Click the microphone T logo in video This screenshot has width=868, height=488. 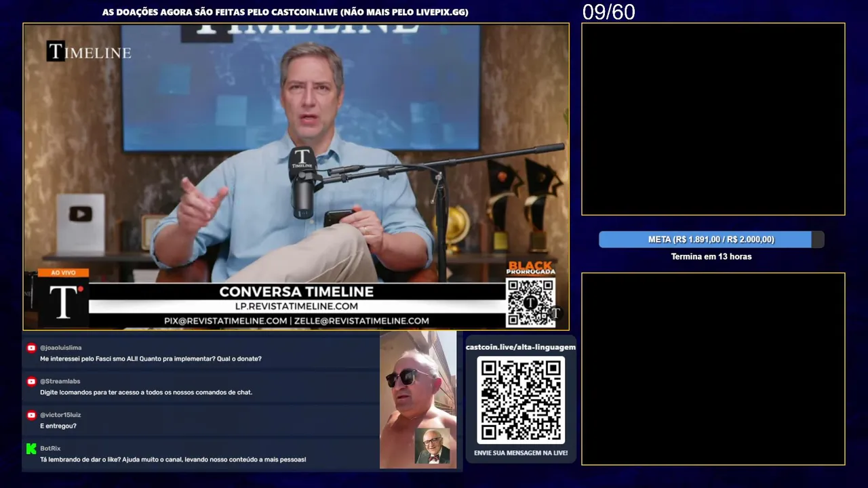tap(302, 160)
